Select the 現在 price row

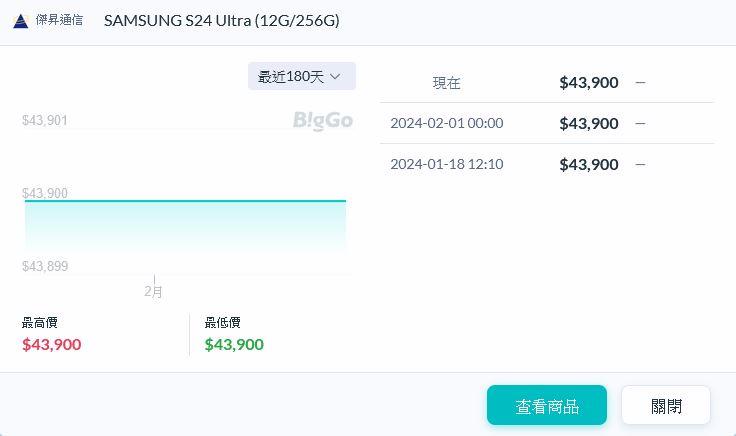click(546, 83)
